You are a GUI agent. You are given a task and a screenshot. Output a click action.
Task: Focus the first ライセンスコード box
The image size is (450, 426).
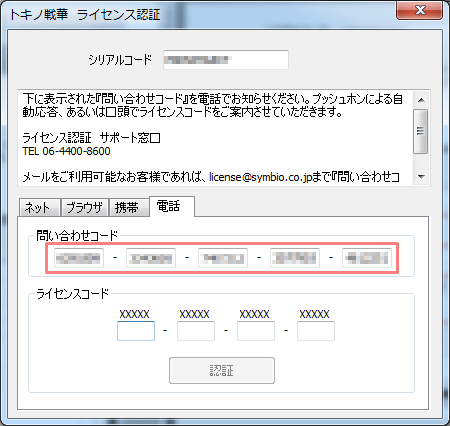(136, 331)
